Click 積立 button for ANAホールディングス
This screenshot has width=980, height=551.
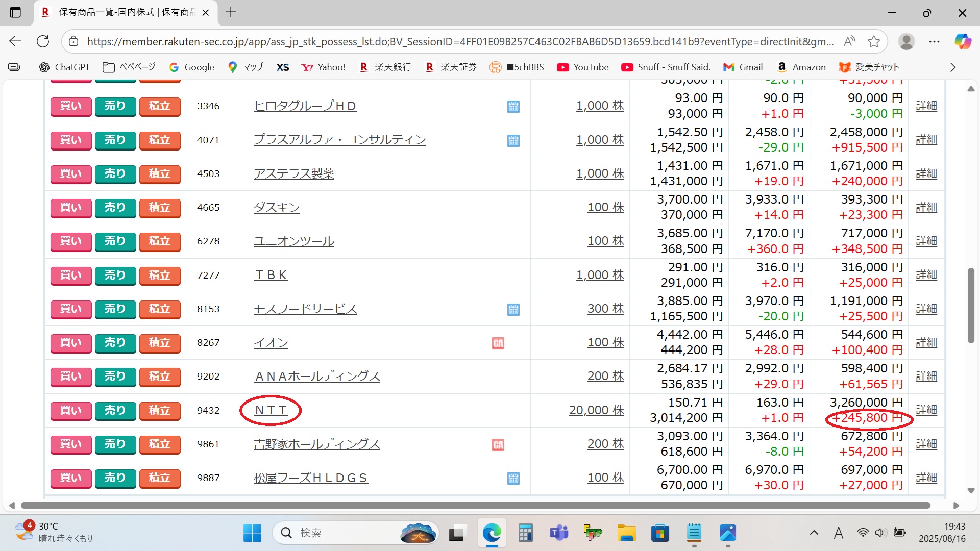tap(160, 377)
